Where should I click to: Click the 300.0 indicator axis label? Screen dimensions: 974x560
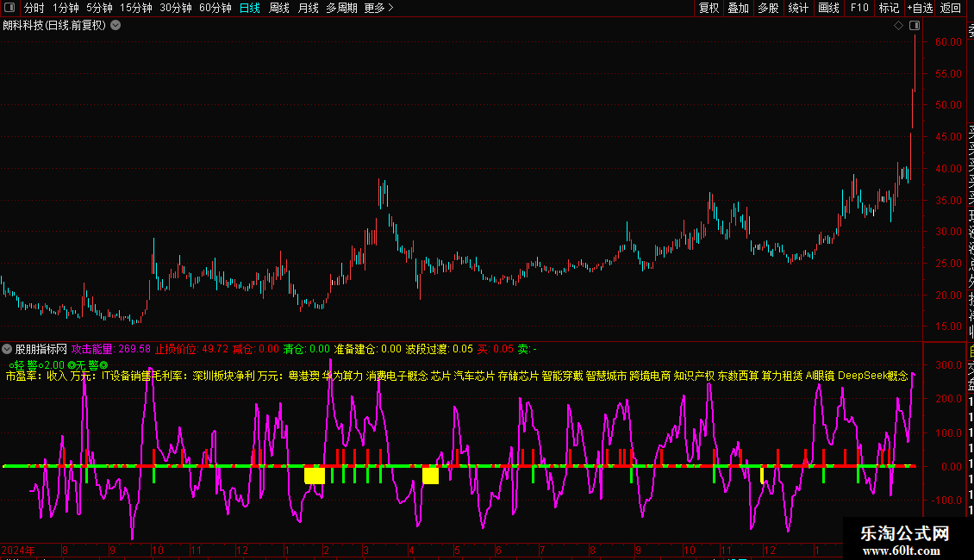pyautogui.click(x=948, y=365)
